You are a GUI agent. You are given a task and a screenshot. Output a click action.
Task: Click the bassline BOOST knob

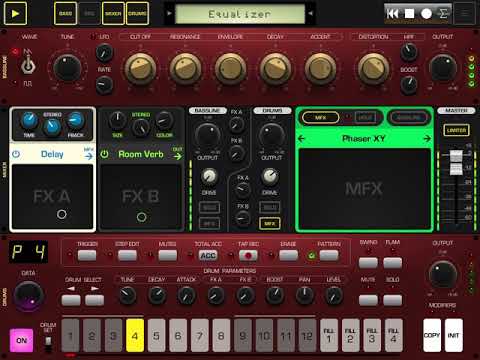[409, 84]
